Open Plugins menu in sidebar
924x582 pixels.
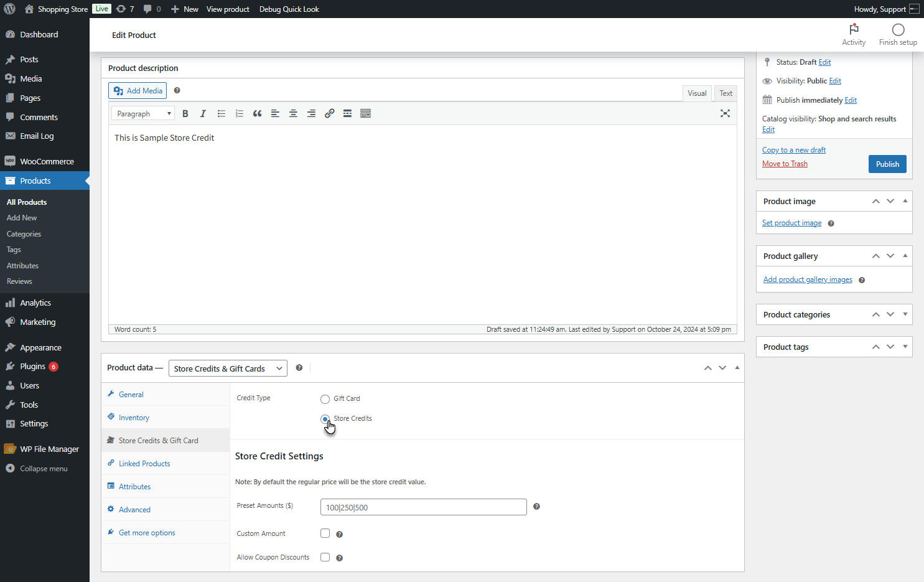pos(45,367)
